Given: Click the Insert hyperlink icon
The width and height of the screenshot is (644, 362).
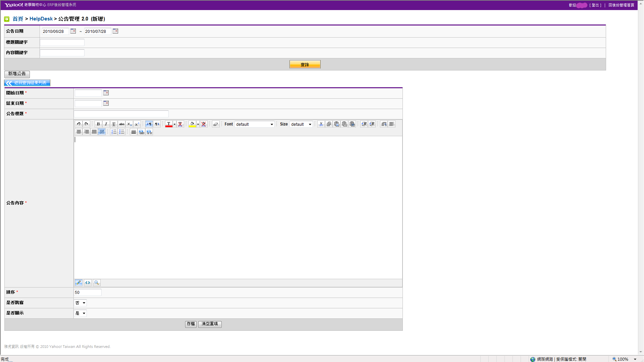Looking at the screenshot, I should tap(142, 132).
